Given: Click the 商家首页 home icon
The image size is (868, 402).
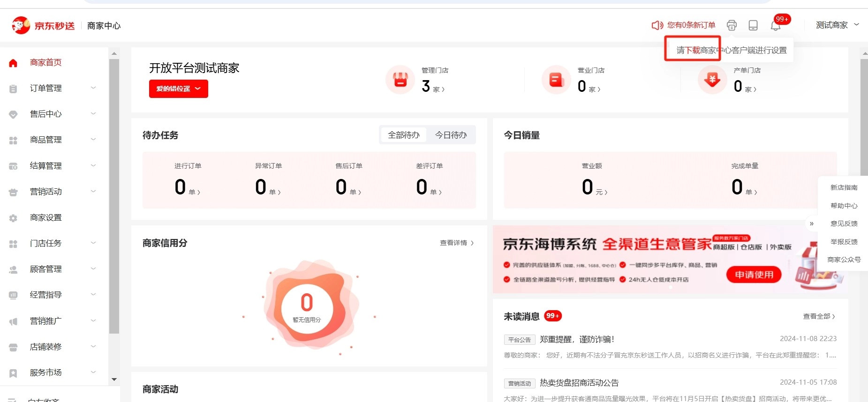Looking at the screenshot, I should 13,63.
